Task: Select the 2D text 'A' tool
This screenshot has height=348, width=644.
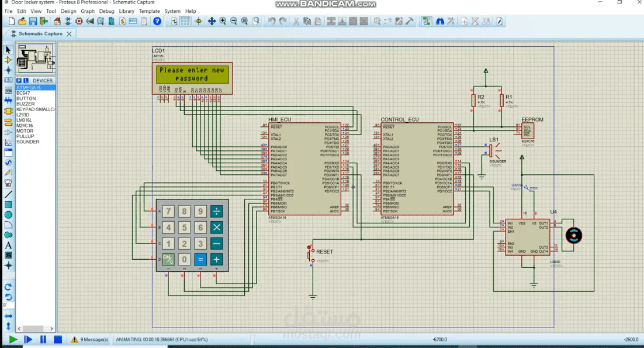Action: click(x=8, y=245)
